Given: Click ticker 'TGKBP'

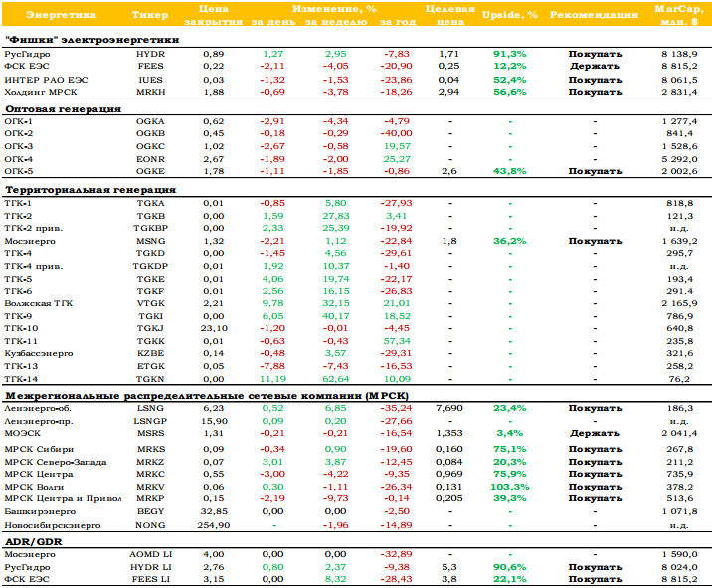Looking at the screenshot, I should (150, 228).
